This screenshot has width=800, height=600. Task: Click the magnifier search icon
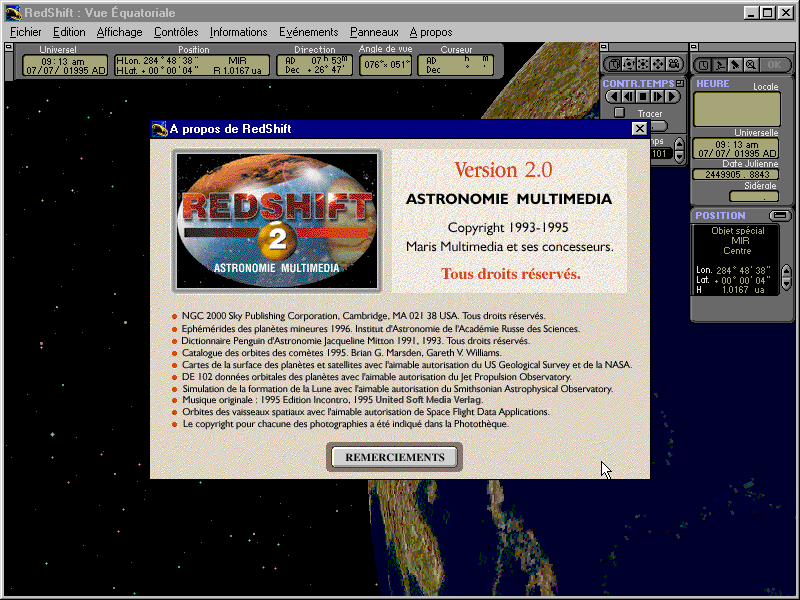[751, 65]
